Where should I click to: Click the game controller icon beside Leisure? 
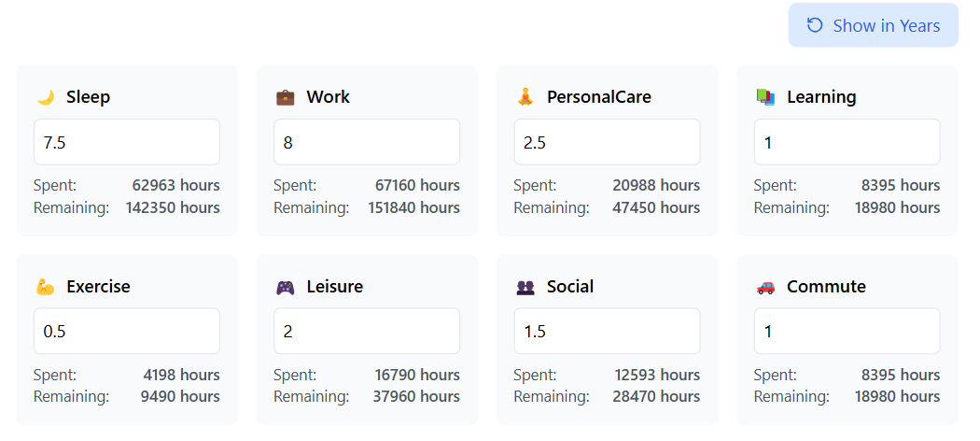click(x=285, y=287)
